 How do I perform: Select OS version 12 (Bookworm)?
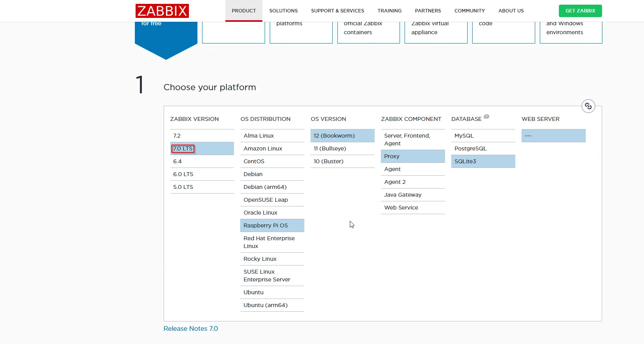342,136
